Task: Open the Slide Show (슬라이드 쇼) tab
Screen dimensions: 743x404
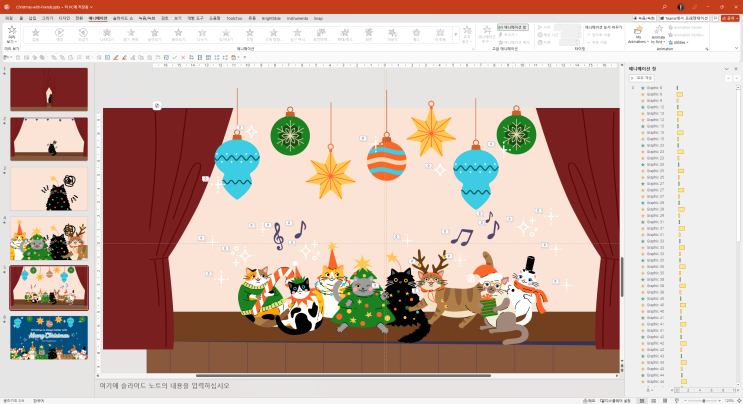Action: tap(122, 18)
